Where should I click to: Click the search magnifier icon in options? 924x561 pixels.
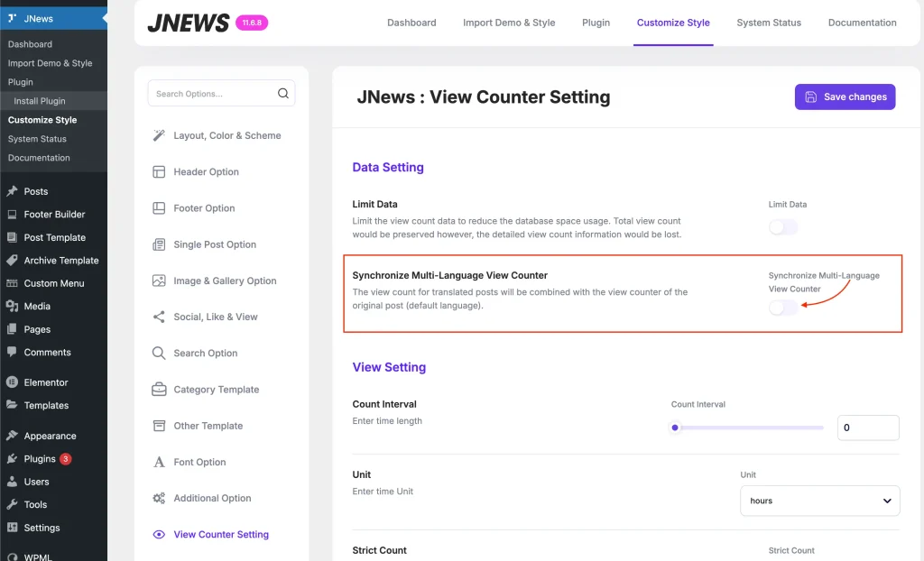point(283,93)
